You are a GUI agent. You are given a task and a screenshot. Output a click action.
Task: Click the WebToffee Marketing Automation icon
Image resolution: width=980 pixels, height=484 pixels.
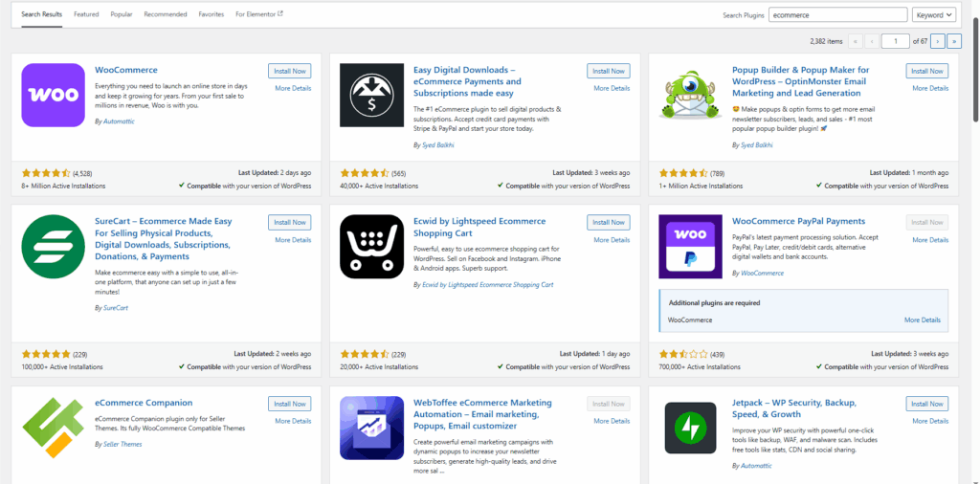[372, 428]
